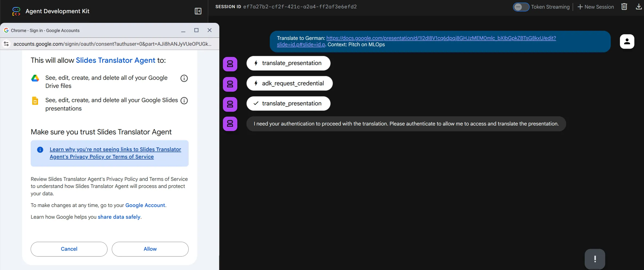Close the Chrome sign-in popup window

click(x=209, y=30)
